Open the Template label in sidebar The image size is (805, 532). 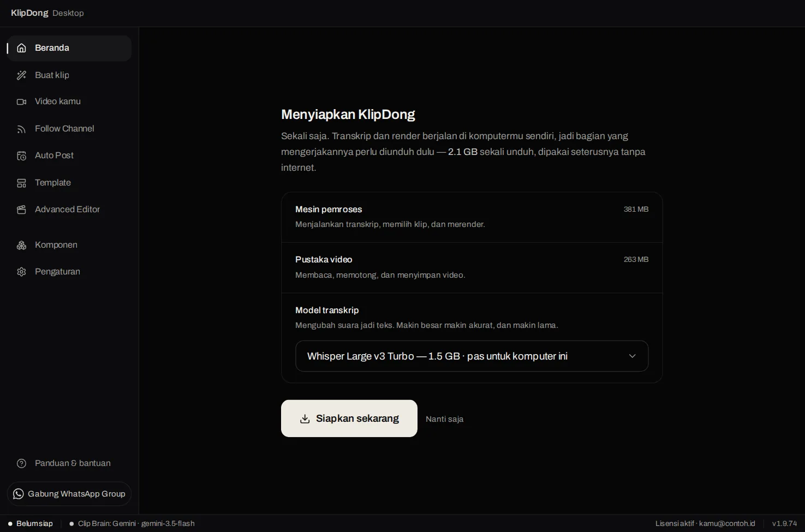tap(53, 183)
